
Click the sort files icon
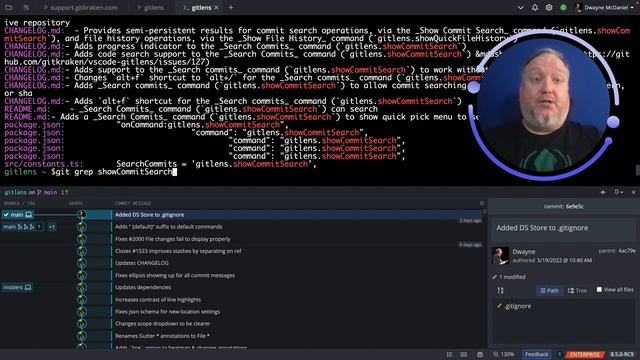click(x=500, y=291)
